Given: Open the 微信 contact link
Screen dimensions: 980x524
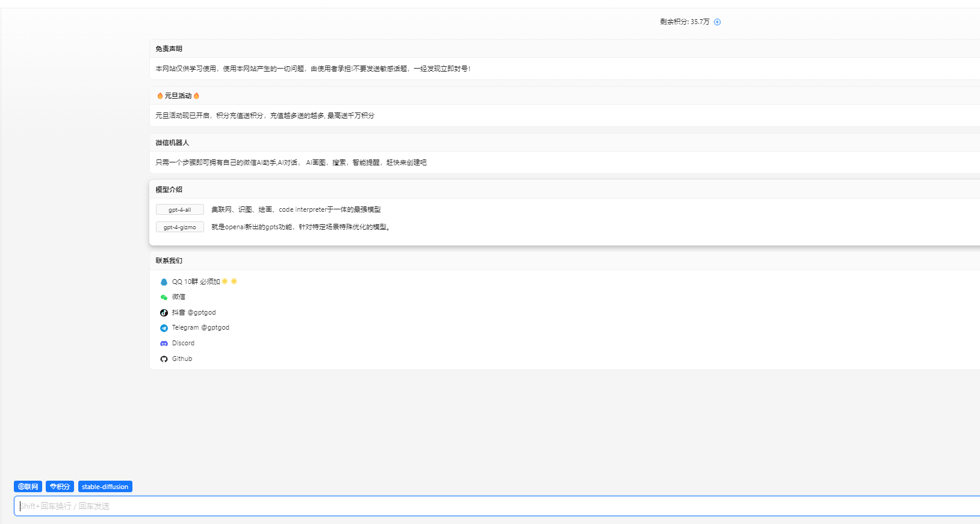Looking at the screenshot, I should click(x=179, y=297).
